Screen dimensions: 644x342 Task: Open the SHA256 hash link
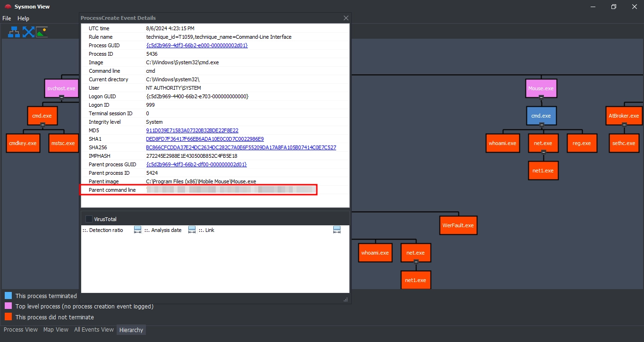(x=241, y=147)
